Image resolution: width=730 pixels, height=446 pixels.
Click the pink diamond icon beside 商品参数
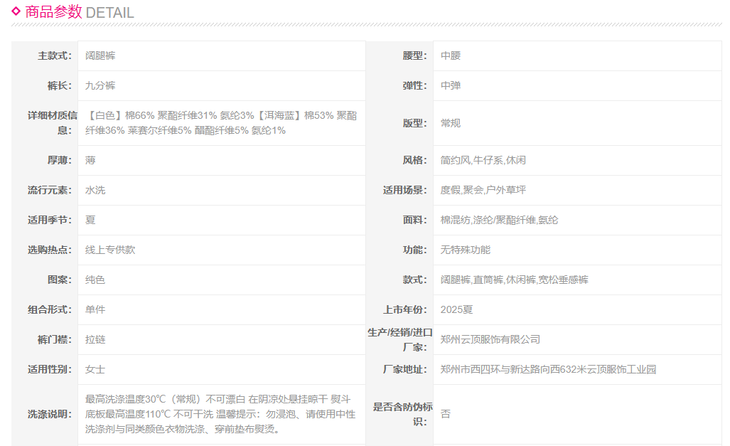(x=17, y=12)
